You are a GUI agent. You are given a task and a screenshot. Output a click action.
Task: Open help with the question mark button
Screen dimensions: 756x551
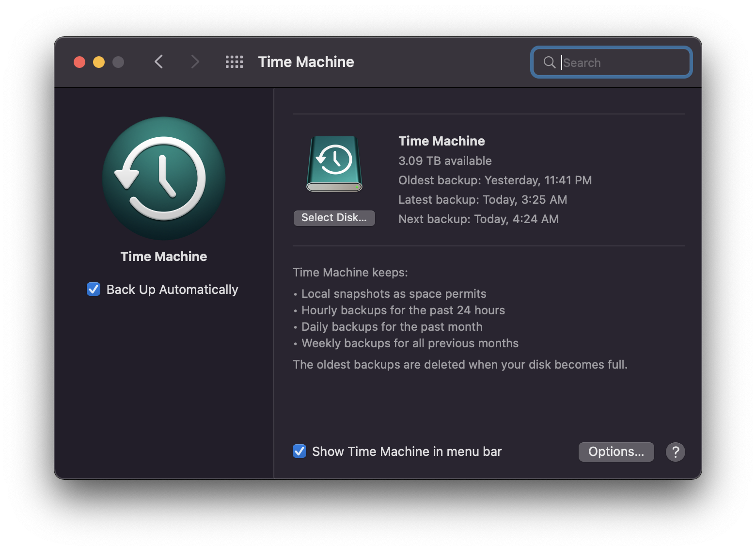[x=675, y=452]
